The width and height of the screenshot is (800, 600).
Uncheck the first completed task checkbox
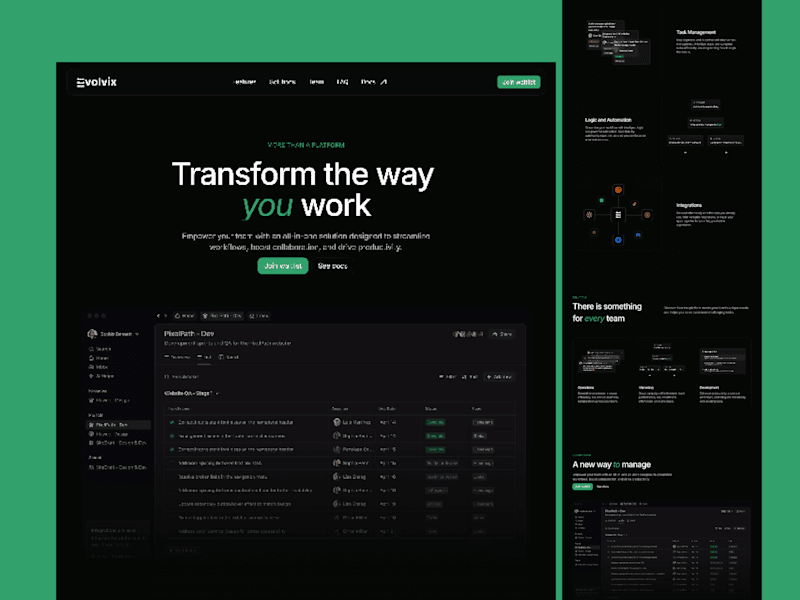click(x=172, y=422)
